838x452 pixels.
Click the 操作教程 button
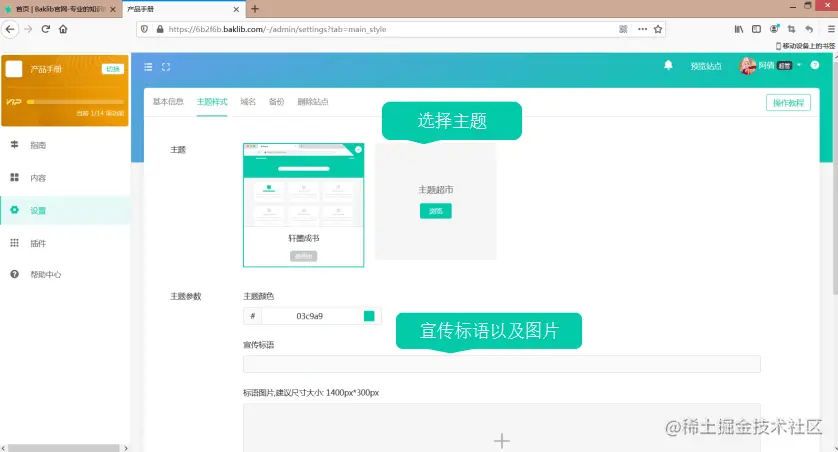point(788,103)
